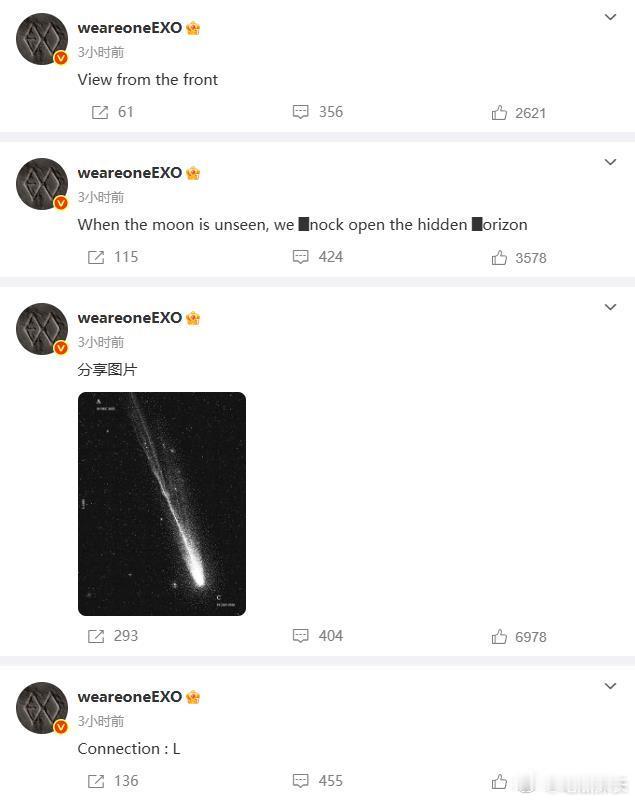Expand options chevron on moon post
This screenshot has width=635, height=801.
click(x=610, y=162)
